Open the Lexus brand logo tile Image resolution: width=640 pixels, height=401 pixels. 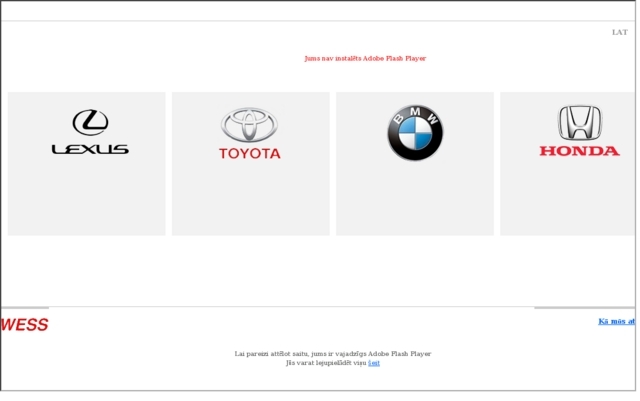pyautogui.click(x=87, y=163)
